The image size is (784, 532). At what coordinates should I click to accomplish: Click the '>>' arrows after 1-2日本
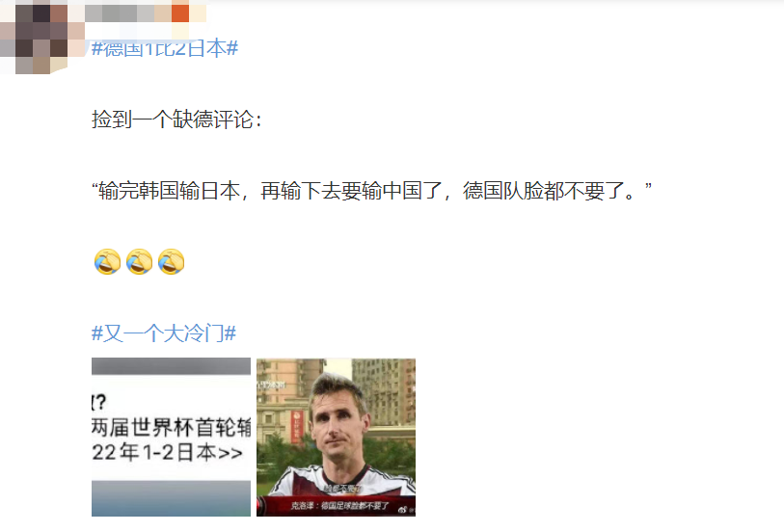click(x=230, y=454)
